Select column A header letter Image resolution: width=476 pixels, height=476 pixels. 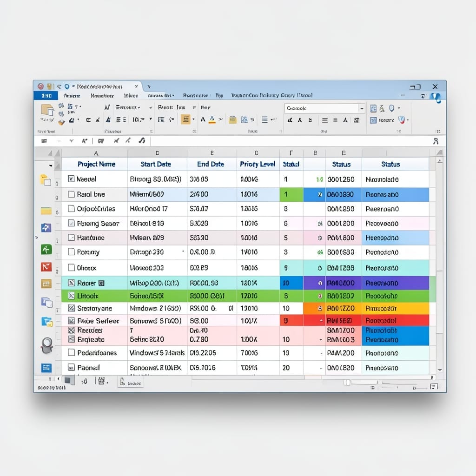point(96,153)
